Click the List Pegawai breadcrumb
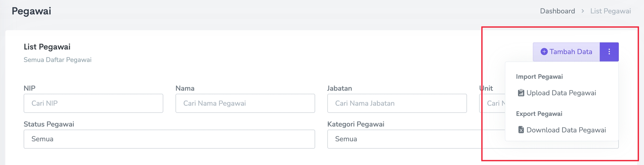Screen dimensions: 644x165 pos(610,11)
